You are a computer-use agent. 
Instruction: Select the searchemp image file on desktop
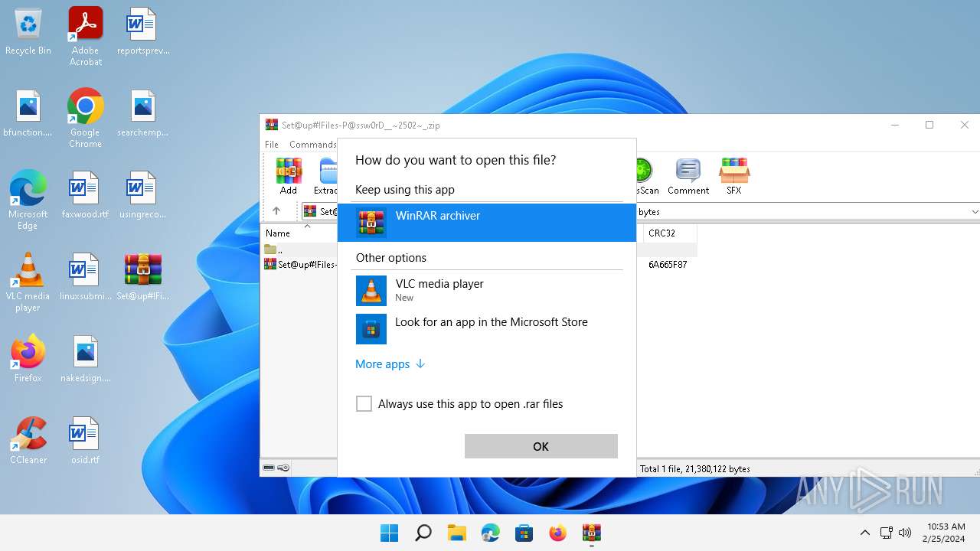pyautogui.click(x=143, y=115)
